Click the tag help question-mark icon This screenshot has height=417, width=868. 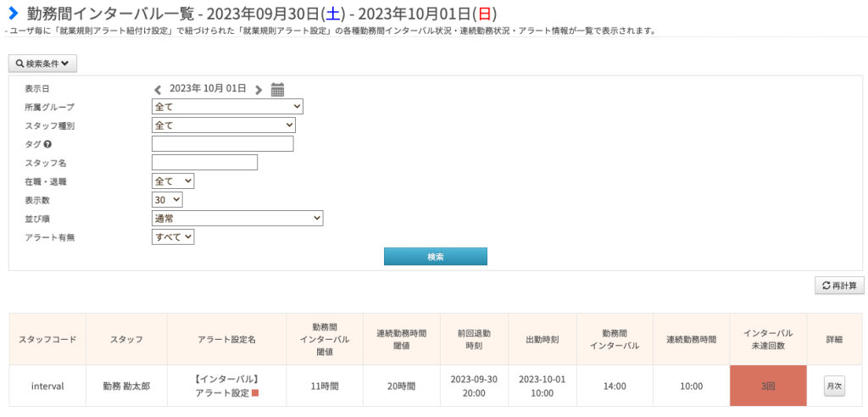tap(47, 144)
